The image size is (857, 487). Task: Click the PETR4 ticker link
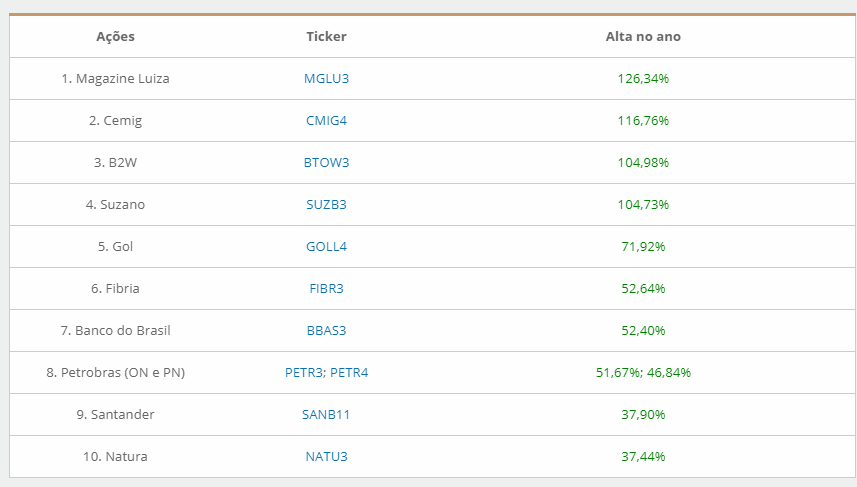[349, 372]
